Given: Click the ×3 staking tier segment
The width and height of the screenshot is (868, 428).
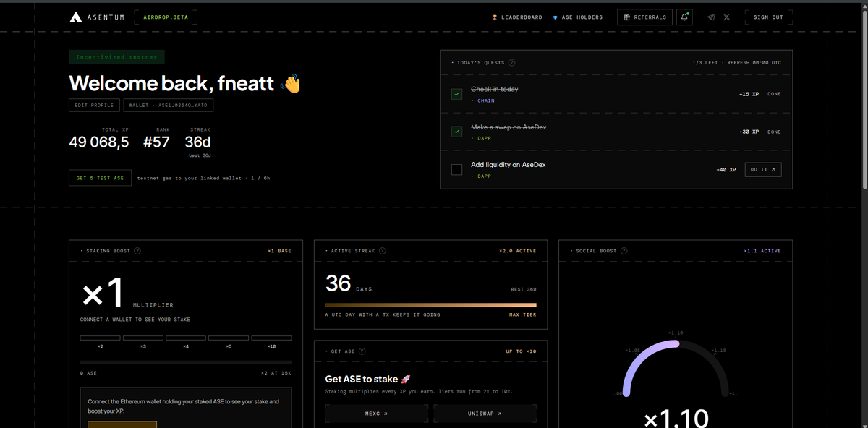Looking at the screenshot, I should [x=142, y=338].
